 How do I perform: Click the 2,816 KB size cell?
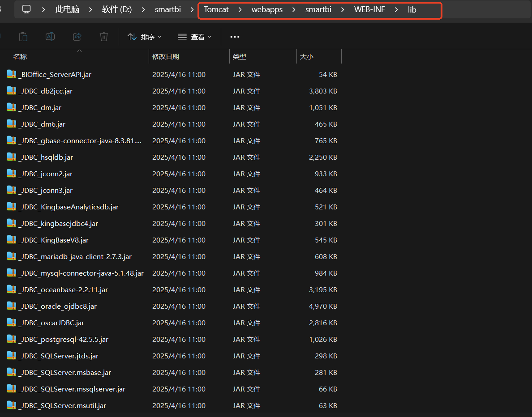(x=323, y=323)
